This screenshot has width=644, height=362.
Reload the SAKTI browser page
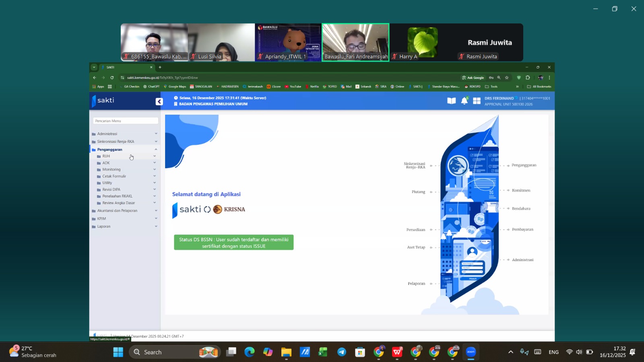(112, 78)
